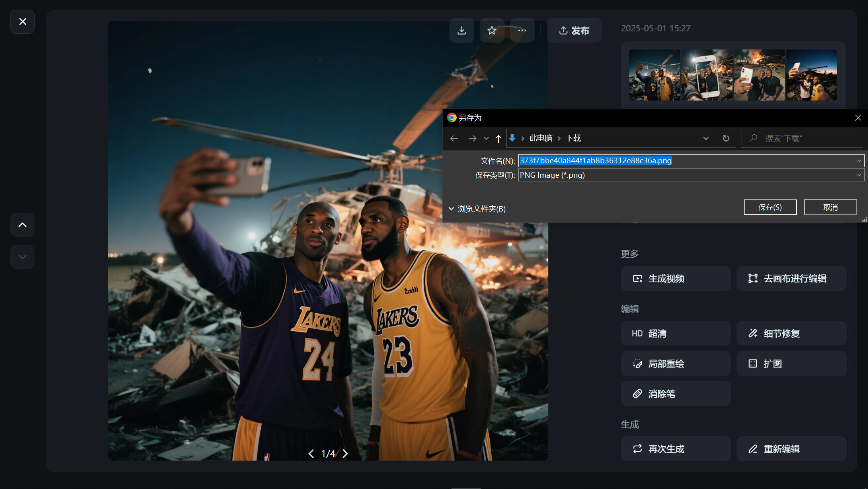Screen dimensions: 868x489
Task: Close the 另存为 save dialog
Action: tap(858, 118)
